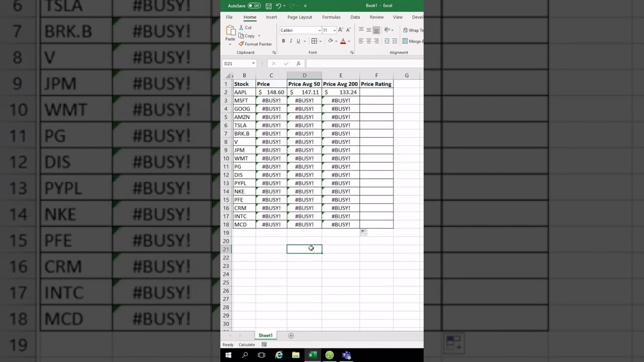Click Increase Font Size icon
The height and width of the screenshot is (362, 644).
(x=341, y=30)
